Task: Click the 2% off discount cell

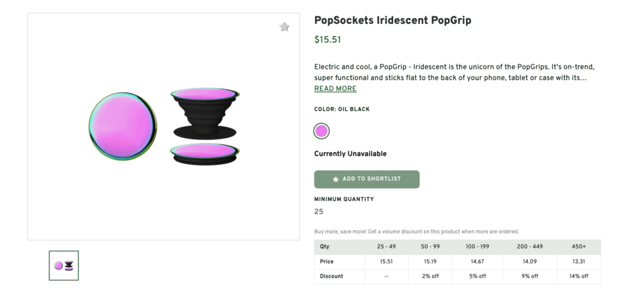Action: coord(430,276)
